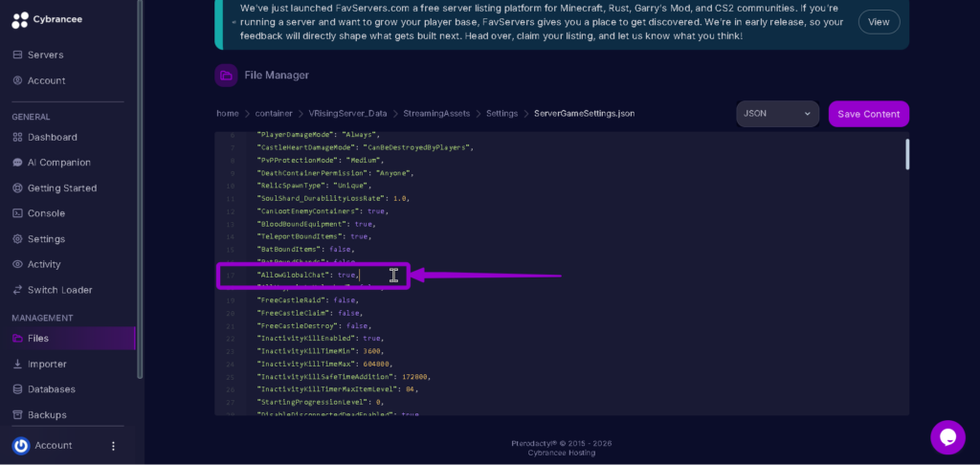The height and width of the screenshot is (465, 980).
Task: Click ServerGameSettings.json breadcrumb name
Action: [x=585, y=114]
